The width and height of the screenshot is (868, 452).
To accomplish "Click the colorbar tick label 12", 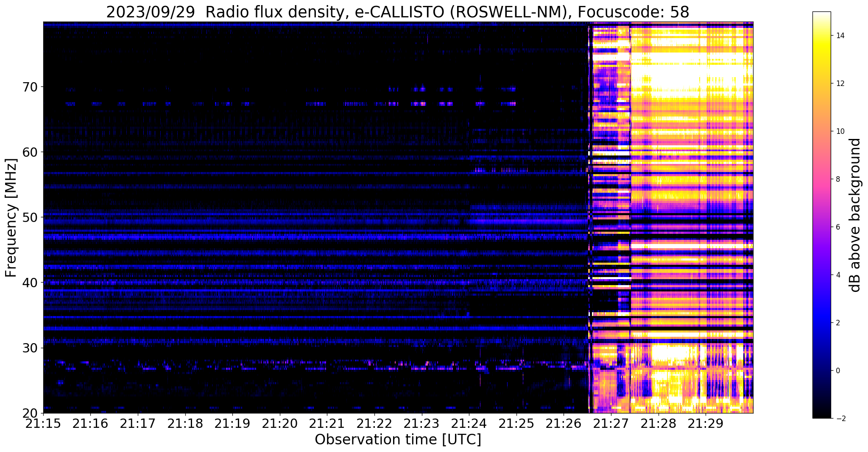I will 840,83.
